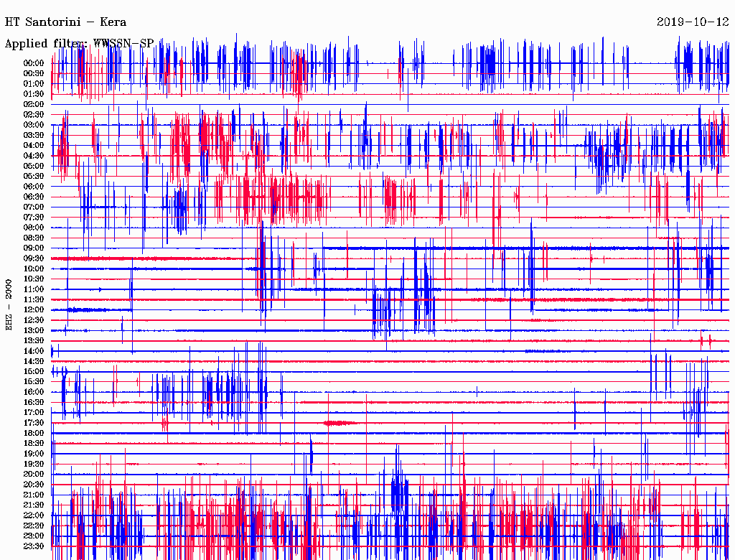
Task: Select the 22:30 time label
Action: point(34,526)
